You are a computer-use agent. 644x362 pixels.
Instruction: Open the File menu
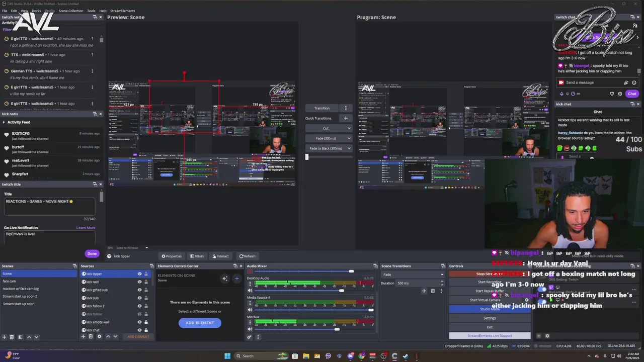pyautogui.click(x=5, y=11)
